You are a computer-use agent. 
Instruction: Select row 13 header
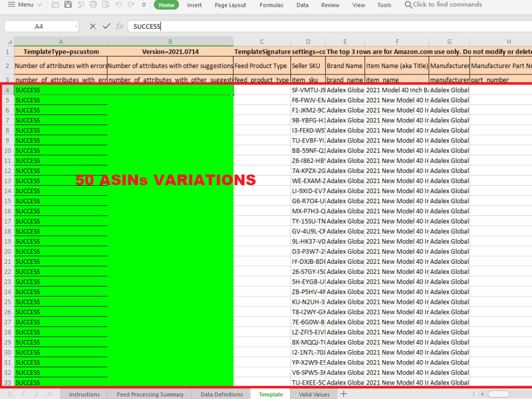pos(7,181)
